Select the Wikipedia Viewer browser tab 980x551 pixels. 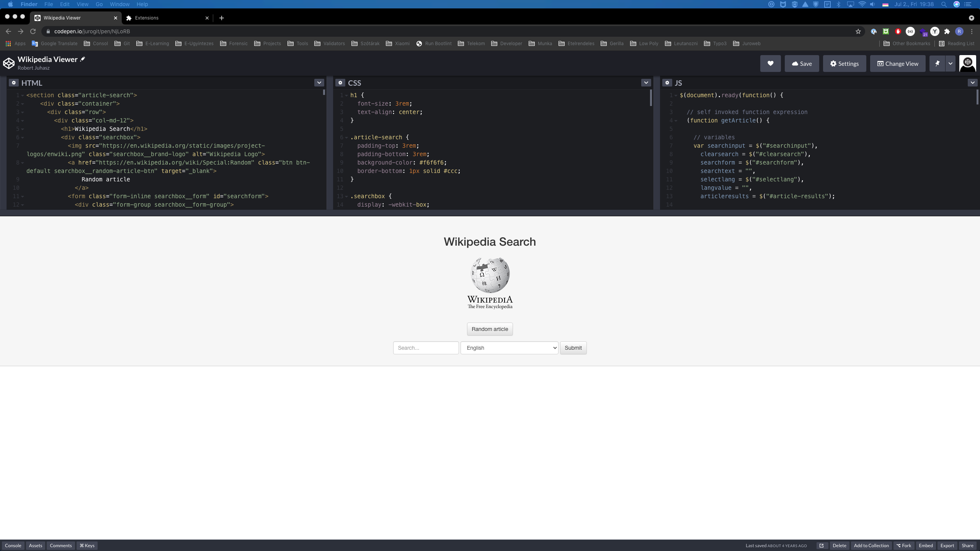pyautogui.click(x=76, y=18)
